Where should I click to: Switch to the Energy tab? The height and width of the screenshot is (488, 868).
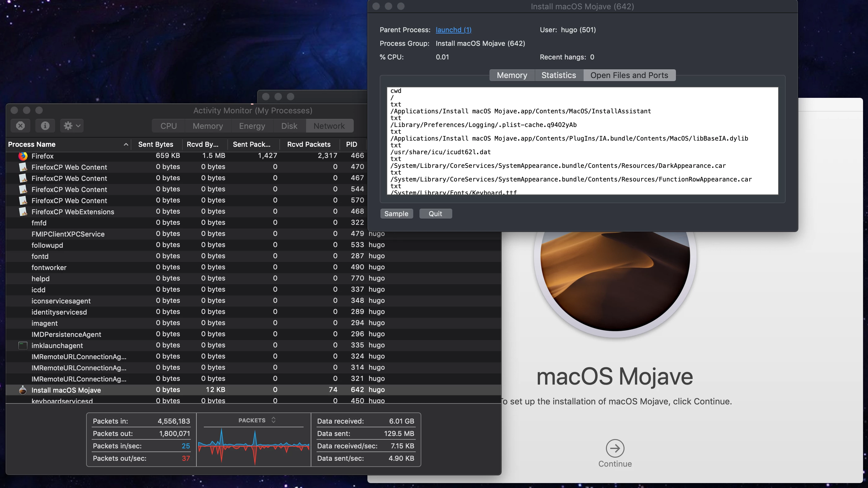coord(252,126)
